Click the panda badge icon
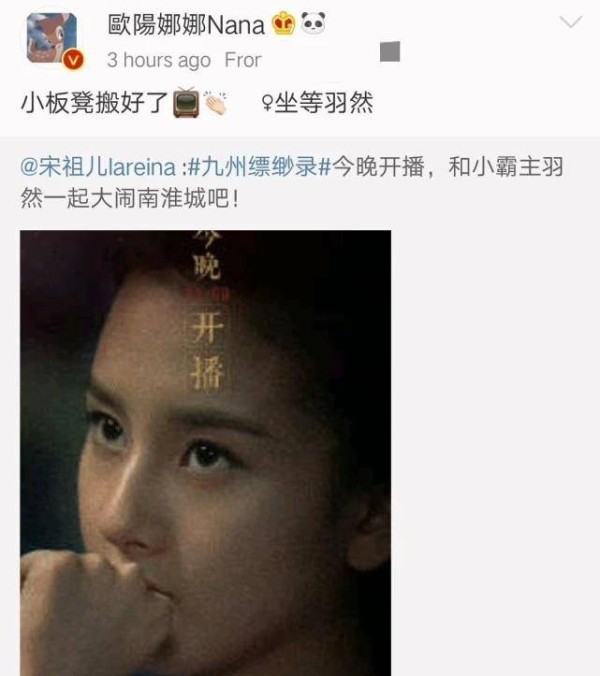 tap(313, 23)
